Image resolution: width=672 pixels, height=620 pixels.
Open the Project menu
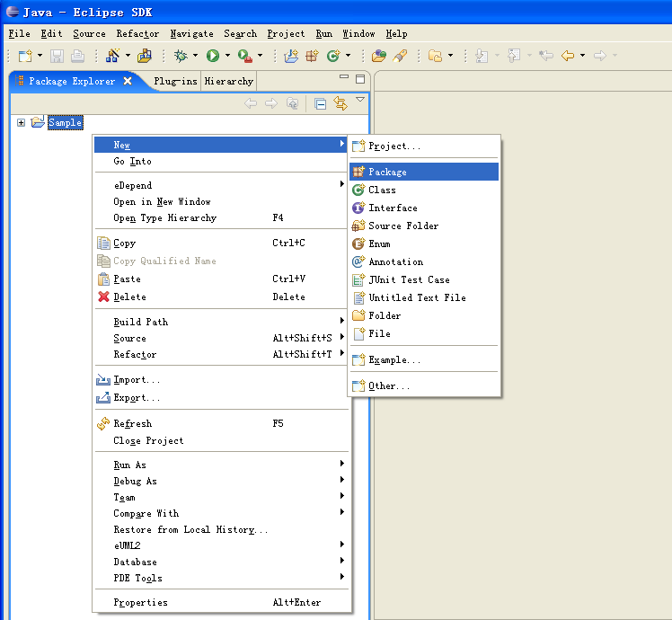coord(286,33)
